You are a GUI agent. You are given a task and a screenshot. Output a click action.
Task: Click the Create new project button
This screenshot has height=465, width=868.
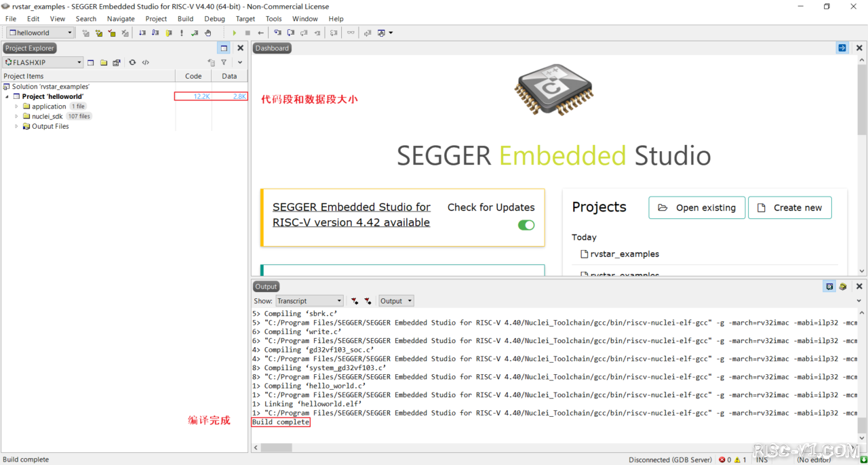tap(789, 208)
